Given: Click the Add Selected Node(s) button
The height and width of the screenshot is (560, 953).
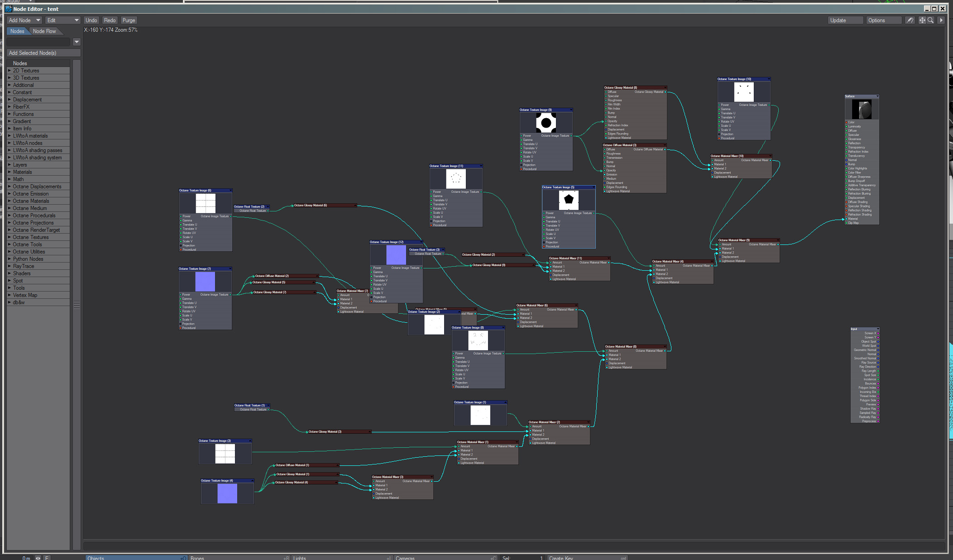Looking at the screenshot, I should (x=43, y=53).
